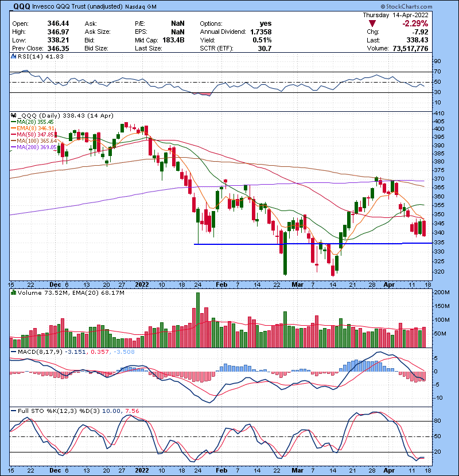
Task: Click the -2.29% percent change value
Action: [x=415, y=24]
